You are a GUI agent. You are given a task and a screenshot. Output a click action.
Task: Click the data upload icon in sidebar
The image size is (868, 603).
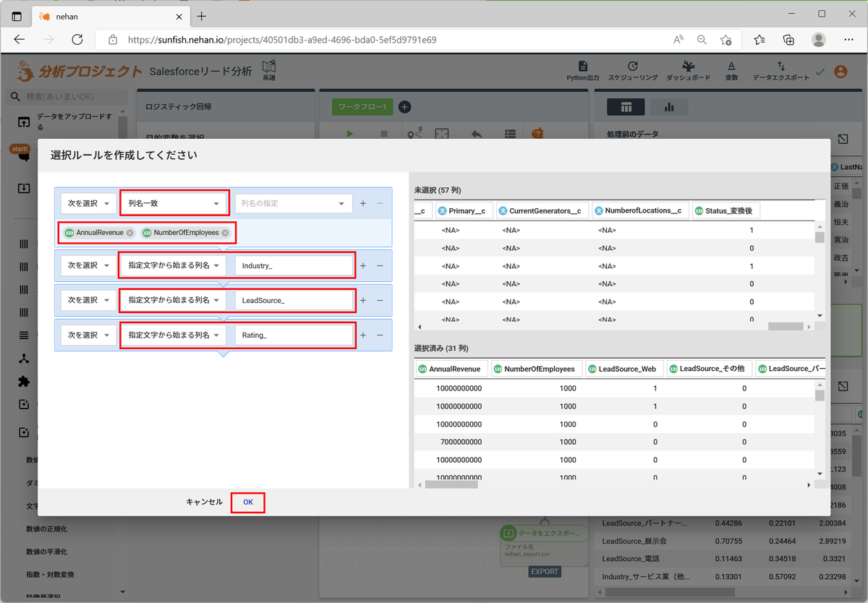tap(24, 121)
